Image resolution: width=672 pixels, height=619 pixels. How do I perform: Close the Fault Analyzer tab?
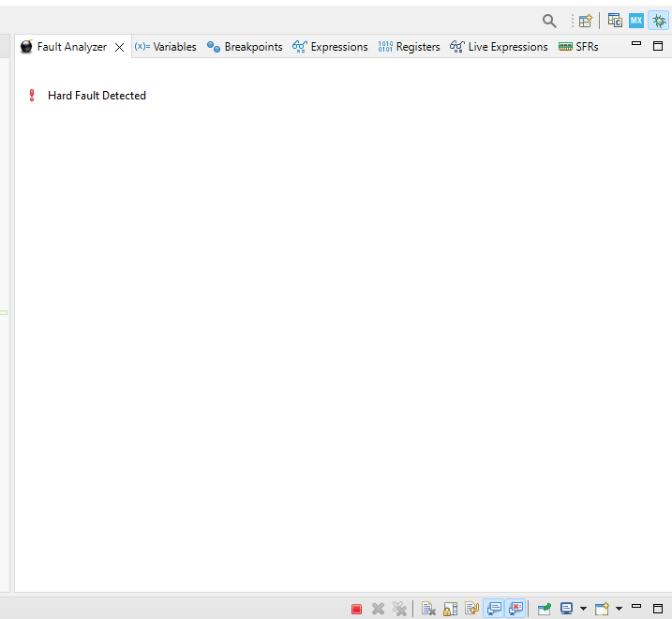pyautogui.click(x=120, y=47)
